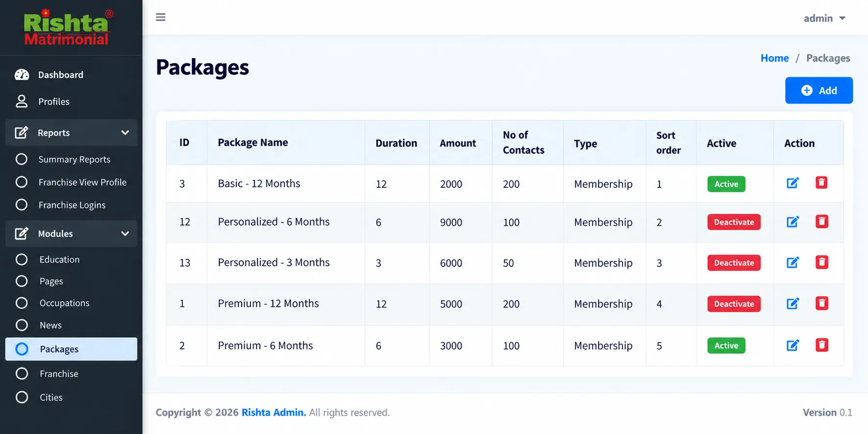Click the Duration column header

click(x=396, y=143)
